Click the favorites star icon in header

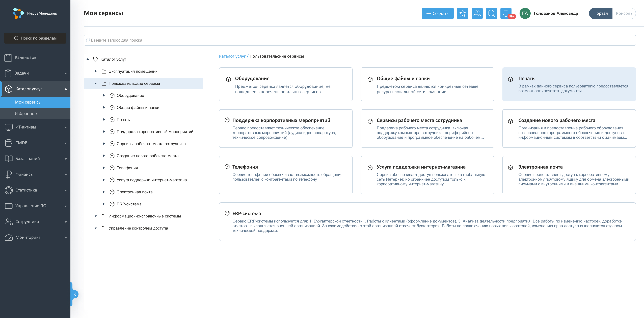463,14
